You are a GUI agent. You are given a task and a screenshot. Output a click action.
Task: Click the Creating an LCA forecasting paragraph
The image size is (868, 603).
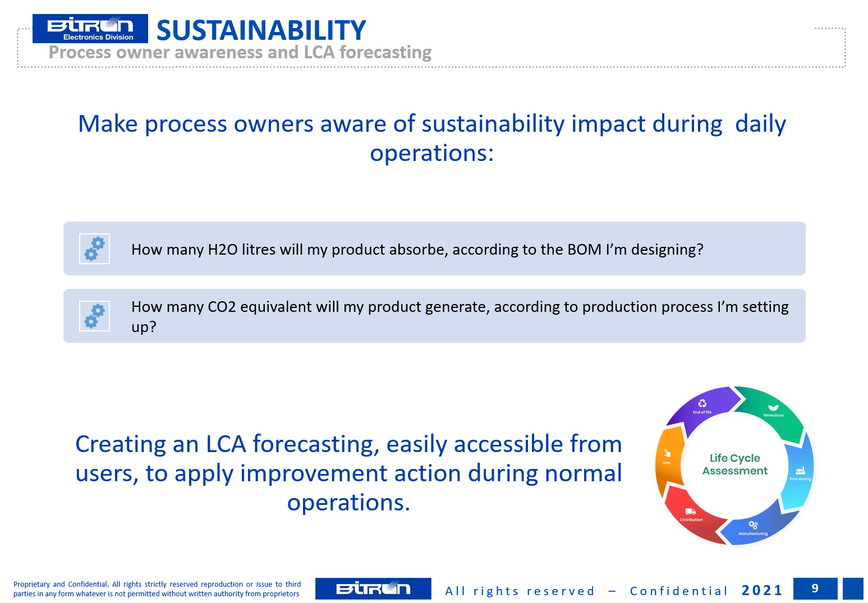(349, 473)
